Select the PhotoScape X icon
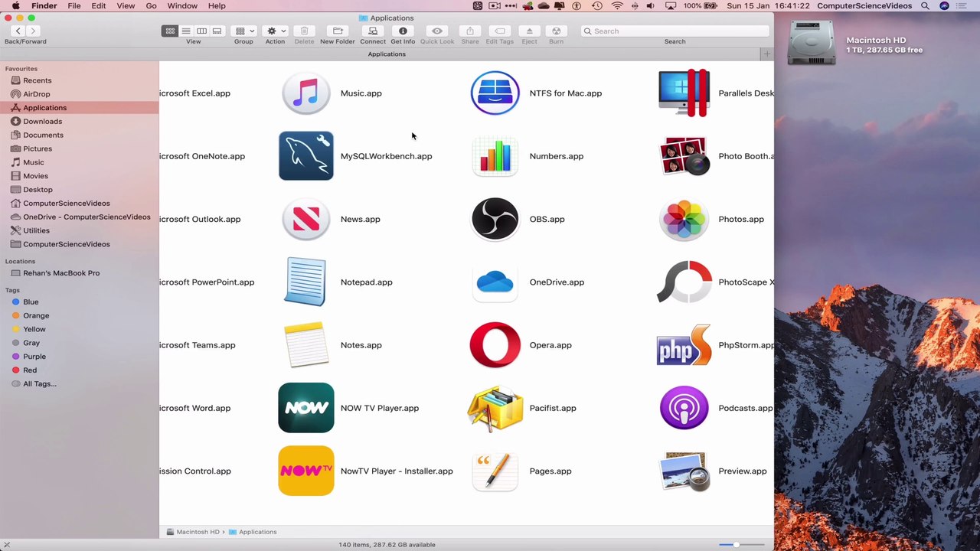The height and width of the screenshot is (551, 980). coord(684,282)
